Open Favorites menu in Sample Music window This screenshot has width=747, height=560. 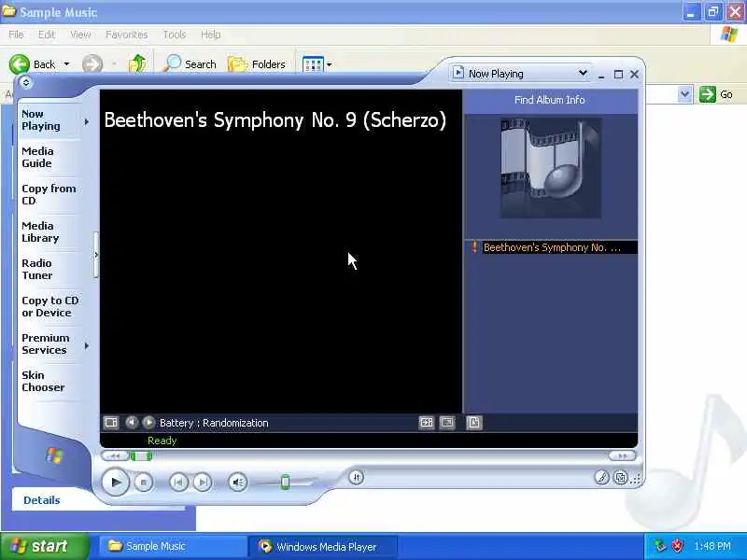click(x=126, y=35)
